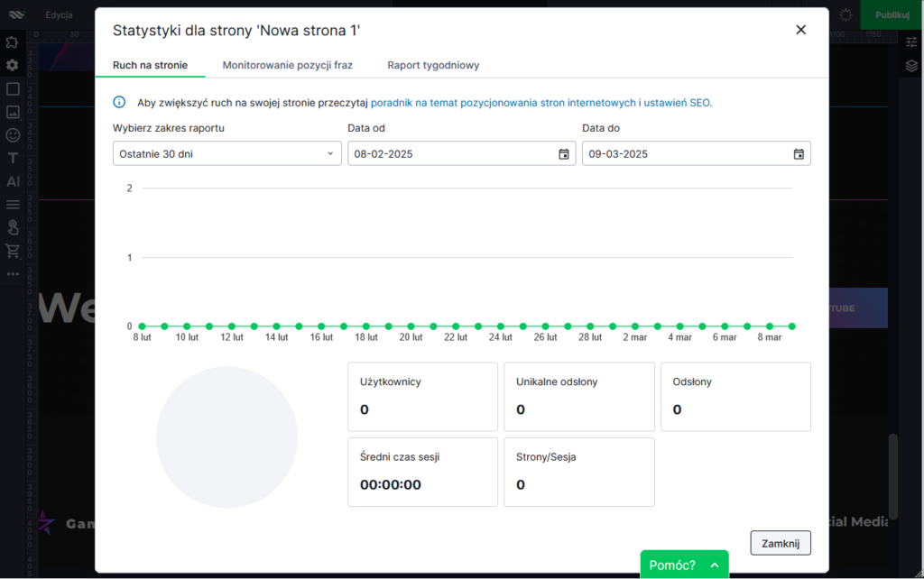This screenshot has width=924, height=579.
Task: Click the Wybierz zakres raportu label
Action: coord(169,128)
